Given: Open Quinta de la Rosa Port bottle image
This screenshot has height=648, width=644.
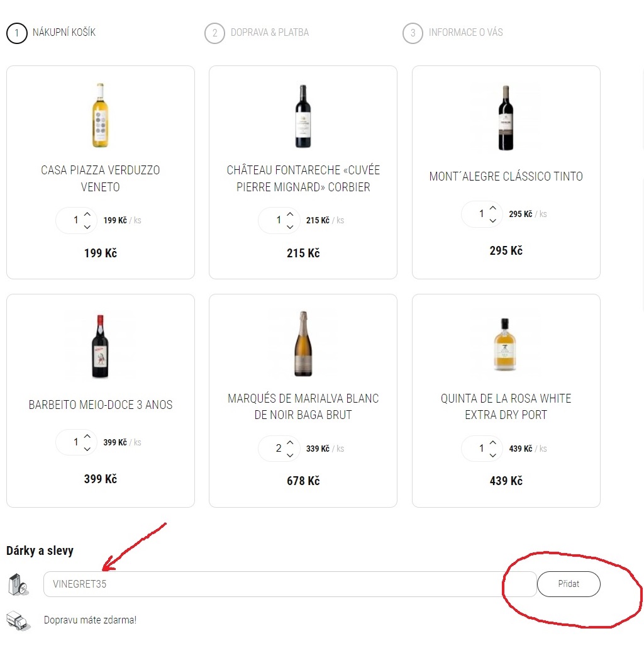Looking at the screenshot, I should [505, 344].
